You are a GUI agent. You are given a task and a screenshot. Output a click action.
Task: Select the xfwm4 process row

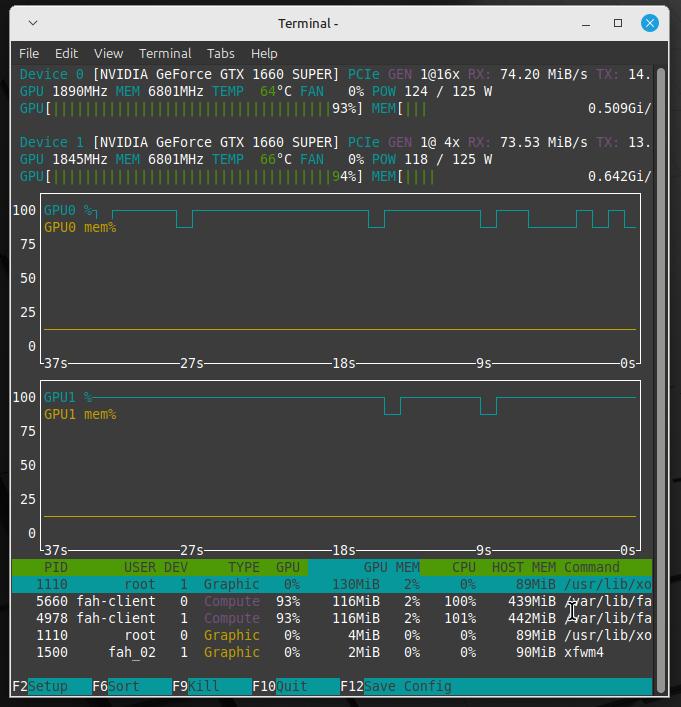pos(330,652)
